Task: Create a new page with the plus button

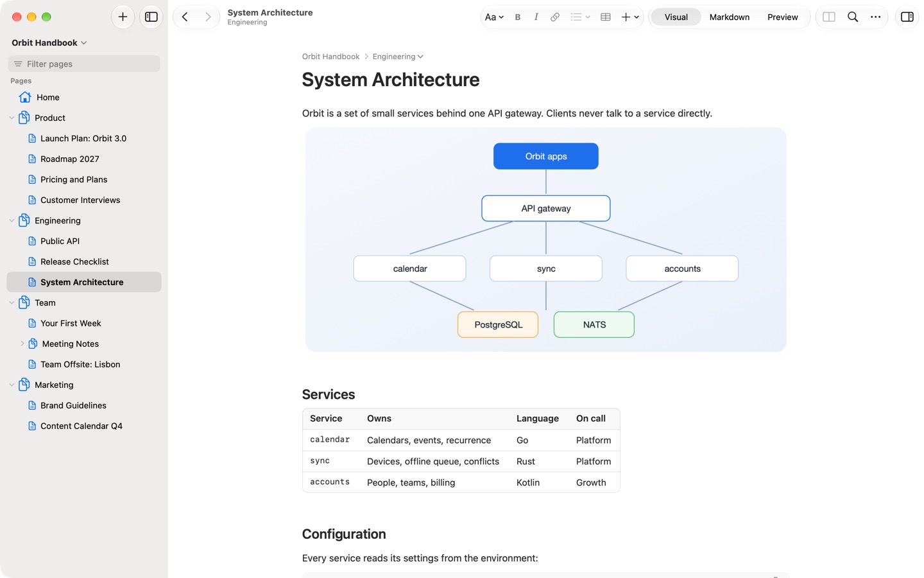Action: [123, 17]
